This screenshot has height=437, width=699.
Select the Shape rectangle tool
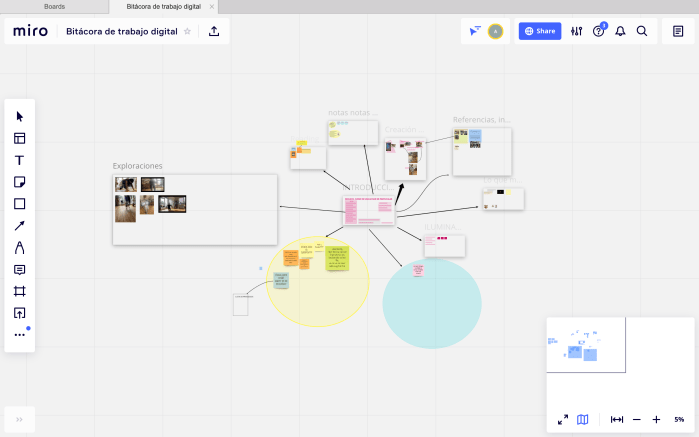20,204
